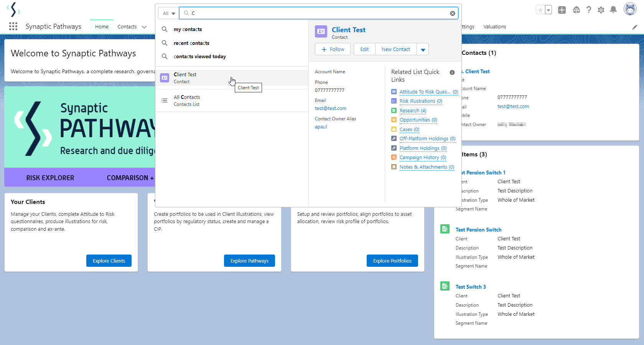The height and width of the screenshot is (345, 644).
Task: Open Cases (0) quick link
Action: coord(409,130)
